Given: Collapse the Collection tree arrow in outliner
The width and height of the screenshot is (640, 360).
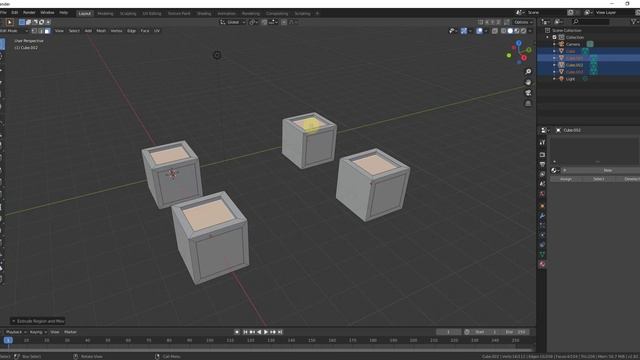Looking at the screenshot, I should click(x=548, y=37).
